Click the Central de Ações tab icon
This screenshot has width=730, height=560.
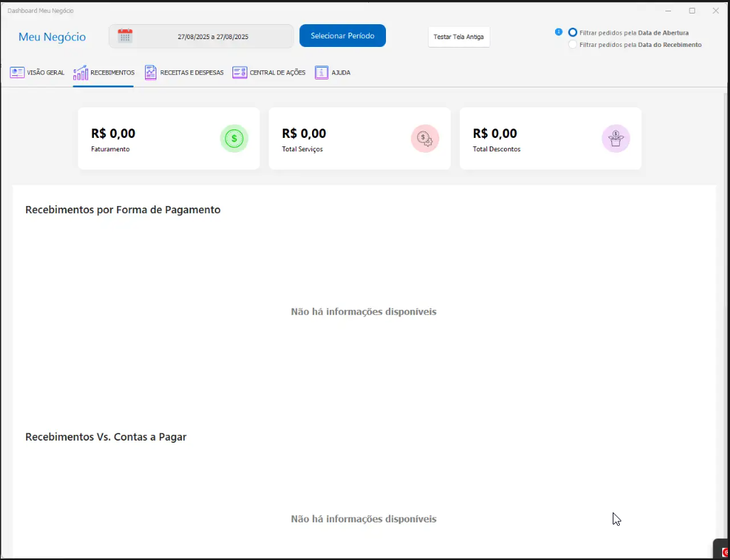pyautogui.click(x=240, y=72)
